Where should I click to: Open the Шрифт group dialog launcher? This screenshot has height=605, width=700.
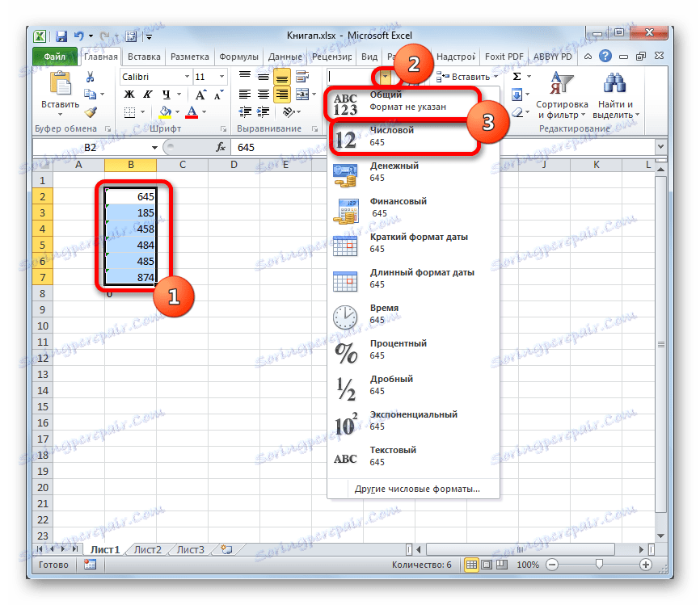[223, 129]
